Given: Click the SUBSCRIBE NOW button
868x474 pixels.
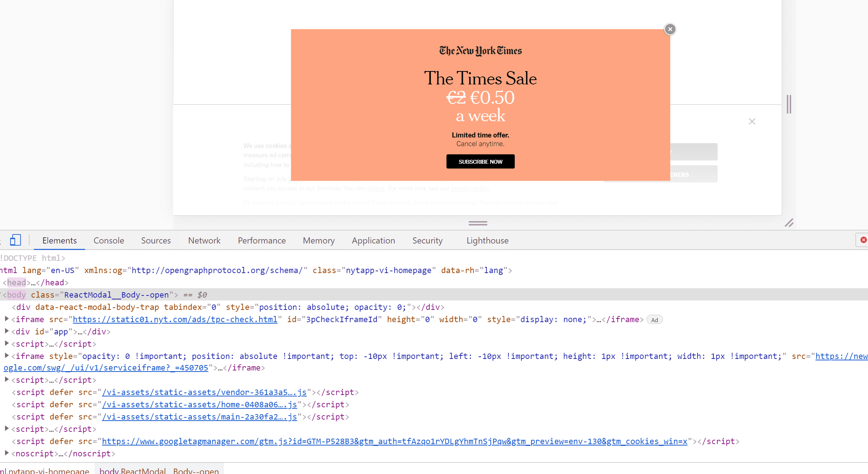Looking at the screenshot, I should tap(480, 162).
